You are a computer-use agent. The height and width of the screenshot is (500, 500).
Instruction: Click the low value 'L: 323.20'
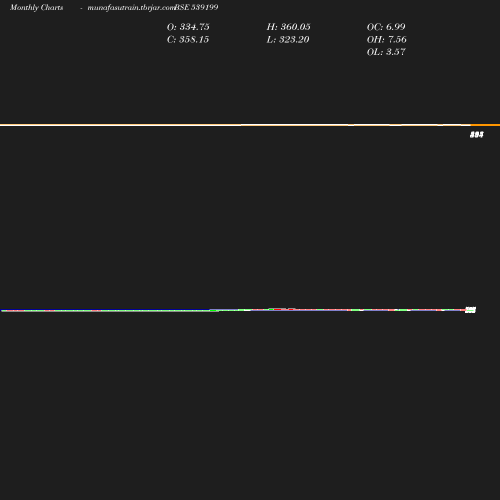click(x=288, y=40)
